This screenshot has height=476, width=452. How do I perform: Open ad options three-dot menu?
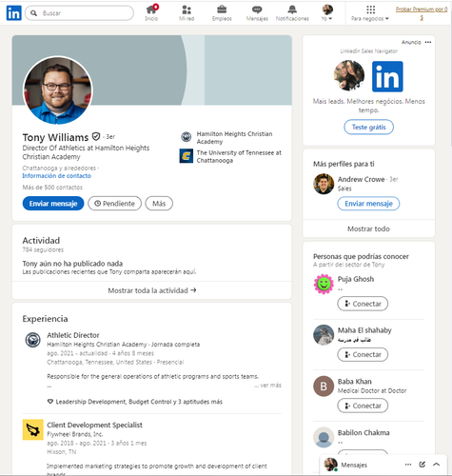[428, 42]
